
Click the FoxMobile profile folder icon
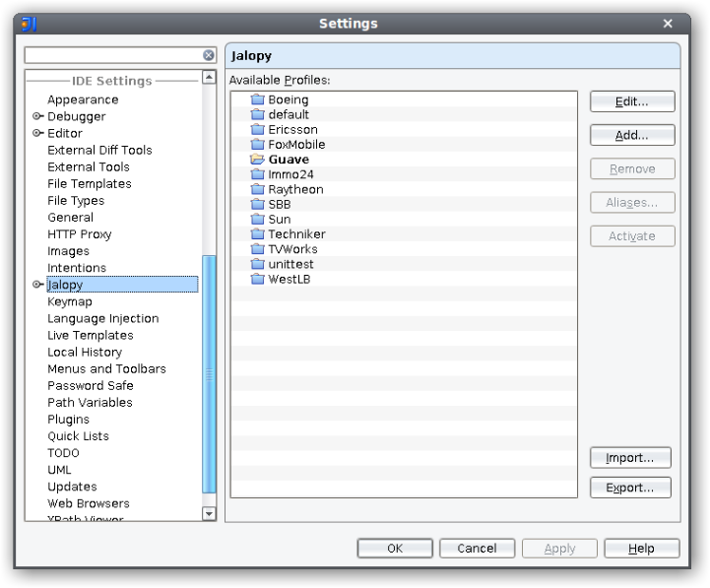point(257,144)
